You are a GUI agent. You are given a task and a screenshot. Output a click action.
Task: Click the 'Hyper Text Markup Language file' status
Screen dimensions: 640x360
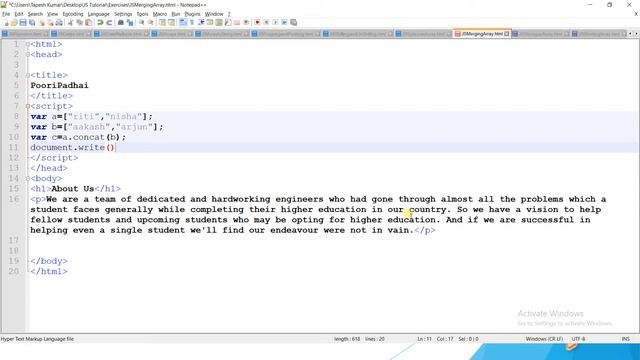[x=37, y=339]
